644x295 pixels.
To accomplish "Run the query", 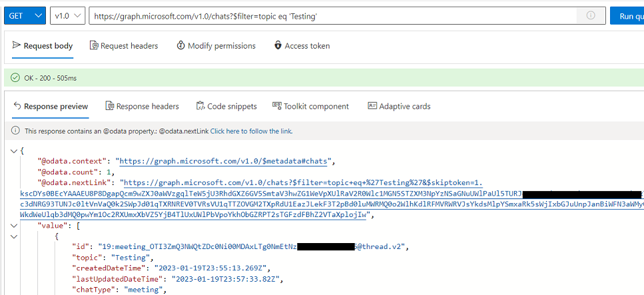I will pos(627,16).
